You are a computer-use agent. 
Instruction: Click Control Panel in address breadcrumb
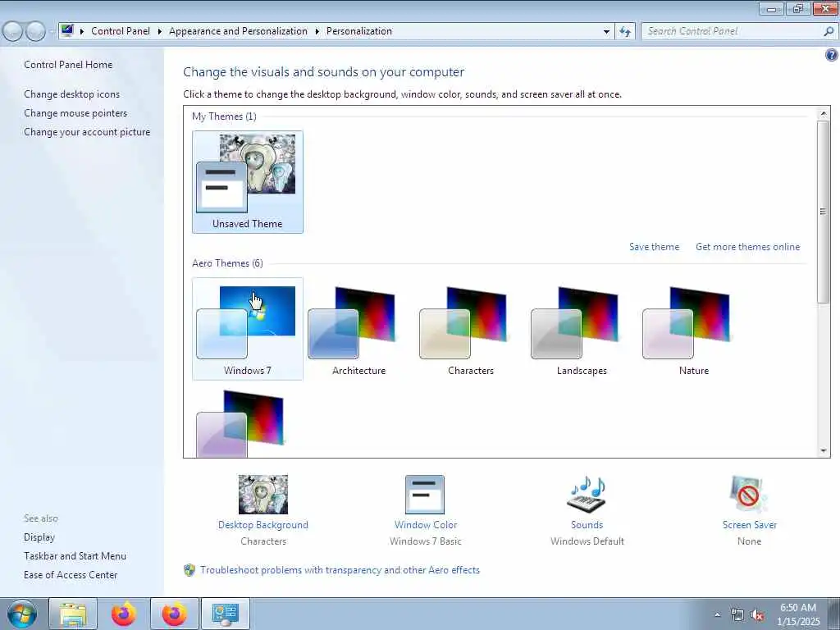[x=121, y=31]
